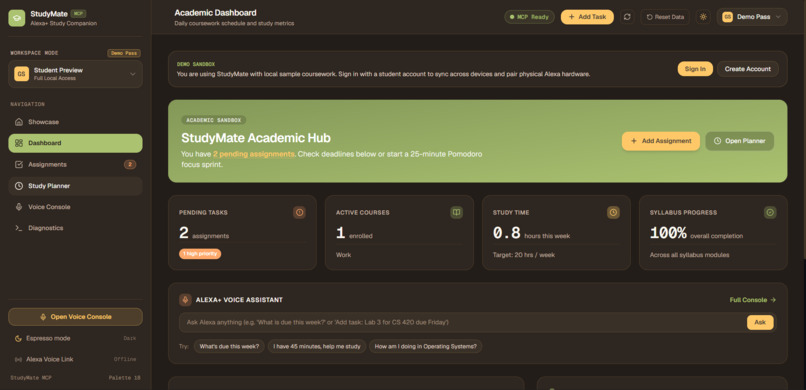Click the Assignments badge showing 2
The height and width of the screenshot is (390, 806).
(130, 164)
